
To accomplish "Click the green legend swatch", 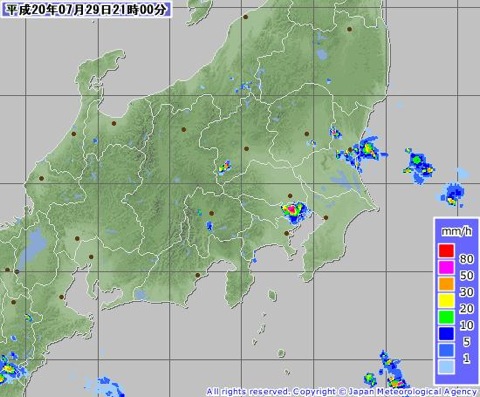I will (x=446, y=317).
